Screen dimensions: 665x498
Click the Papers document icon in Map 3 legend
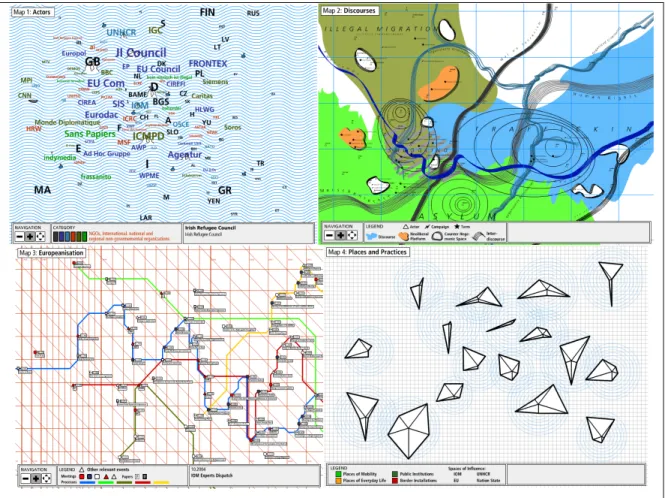[x=137, y=477]
